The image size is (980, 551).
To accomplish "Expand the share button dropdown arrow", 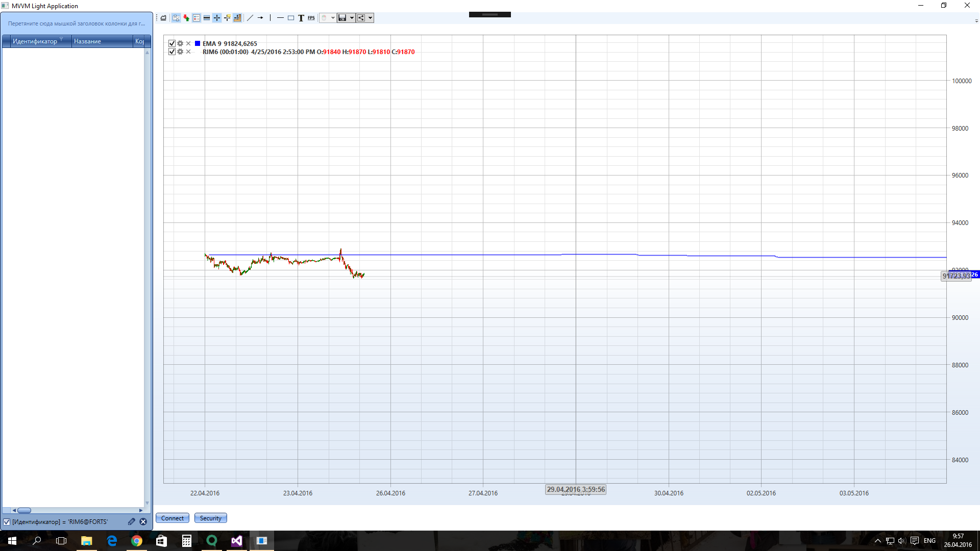I will tap(371, 18).
